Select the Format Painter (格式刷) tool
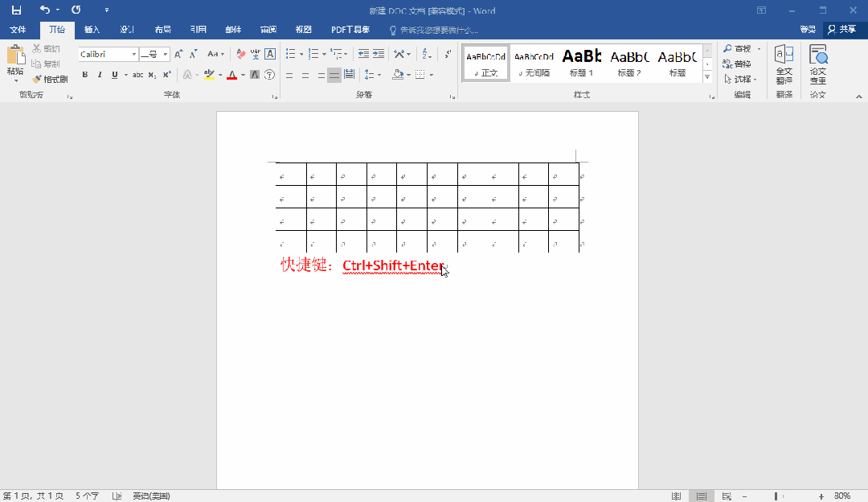The image size is (868, 502). 47,78
